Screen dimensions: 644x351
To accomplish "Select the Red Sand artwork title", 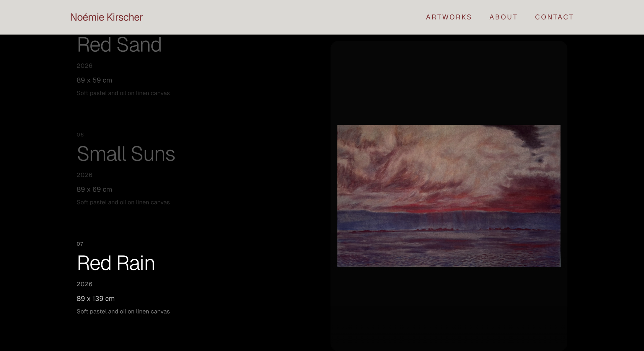I will [119, 45].
